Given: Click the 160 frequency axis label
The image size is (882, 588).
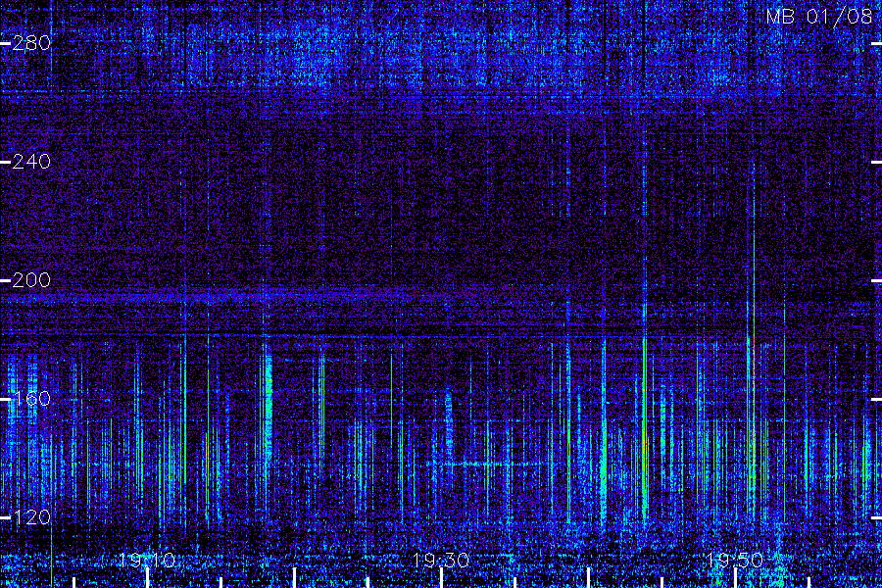Looking at the screenshot, I should coord(31,399).
